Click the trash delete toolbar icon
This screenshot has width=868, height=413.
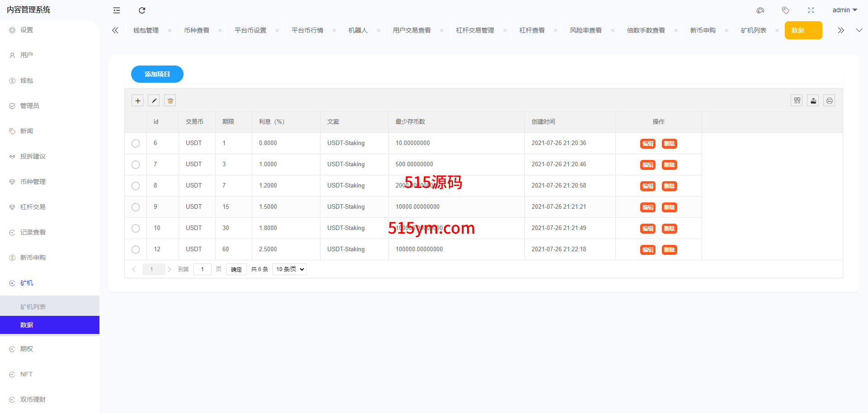tap(170, 101)
